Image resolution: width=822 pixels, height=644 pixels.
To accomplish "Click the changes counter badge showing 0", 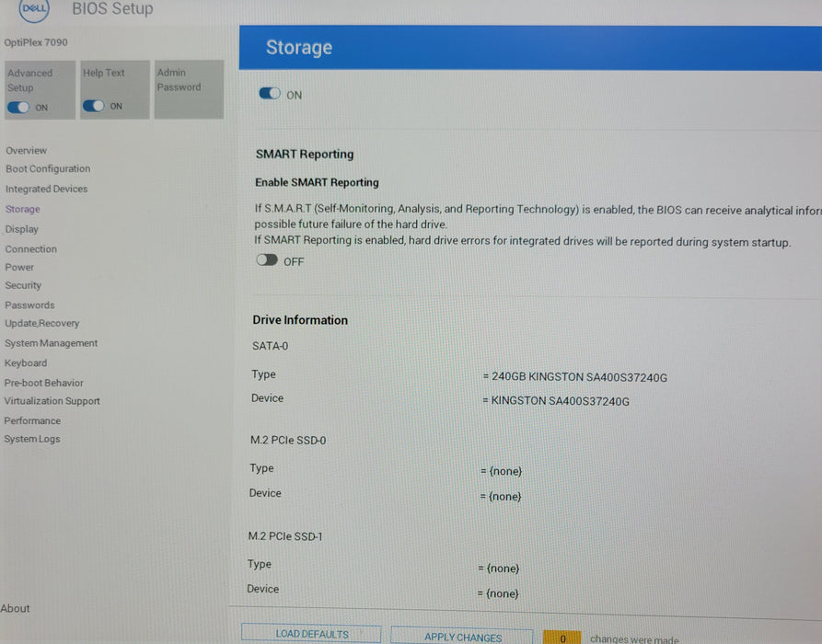I will click(x=562, y=638).
